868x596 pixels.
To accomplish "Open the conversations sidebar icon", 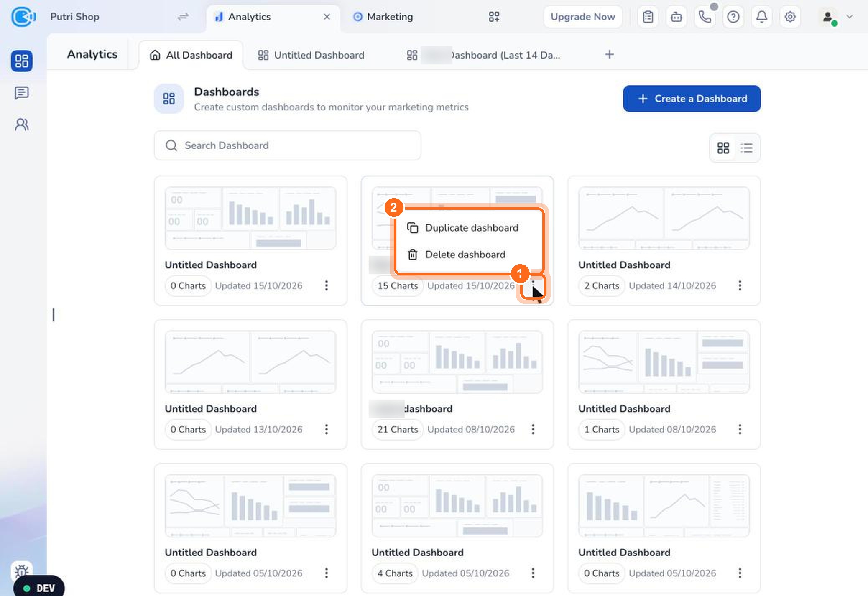I will 22,93.
